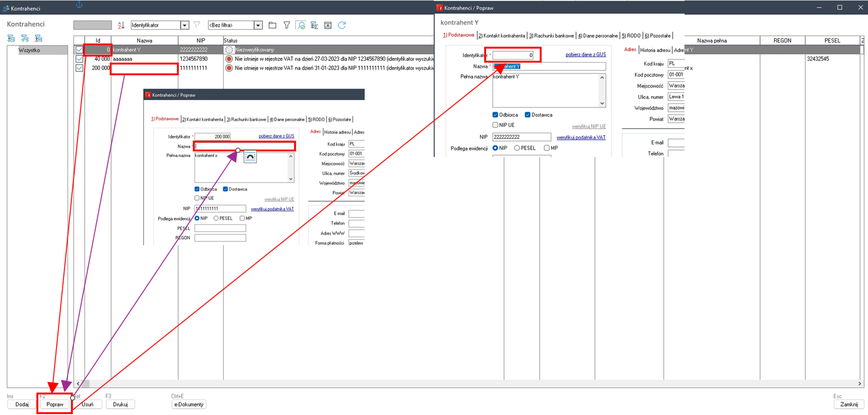This screenshot has width=868, height=415.
Task: Select Wszystko in the group tree
Action: coord(29,50)
